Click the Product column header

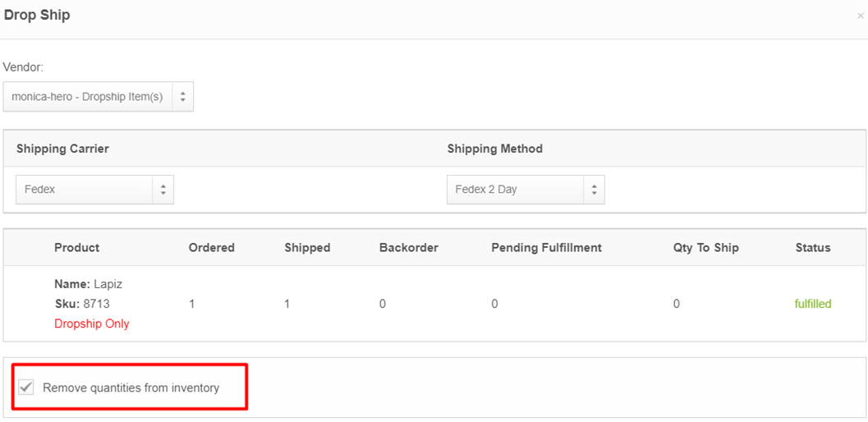76,248
